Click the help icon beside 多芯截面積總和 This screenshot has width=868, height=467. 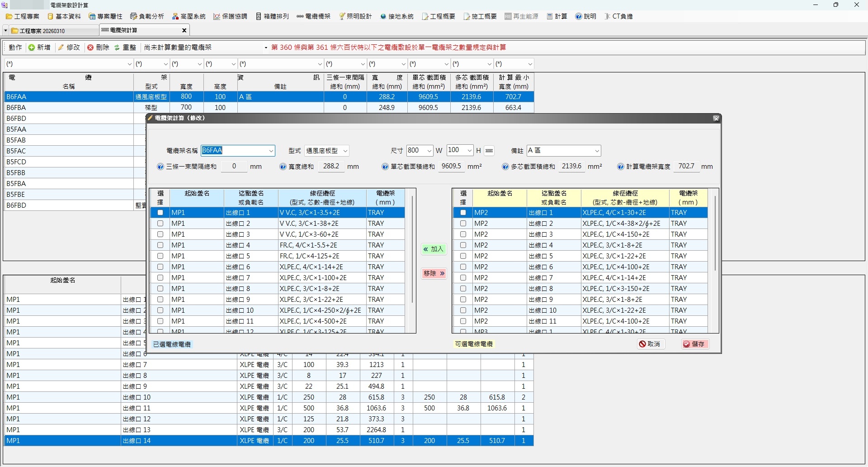point(505,167)
